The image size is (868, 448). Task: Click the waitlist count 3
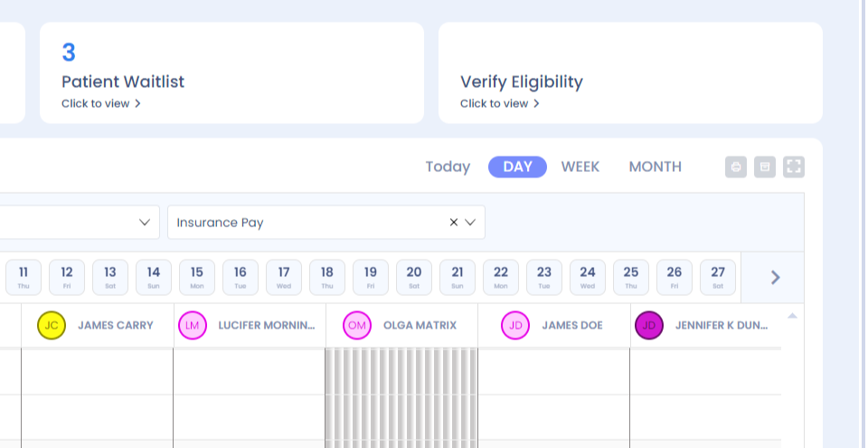pyautogui.click(x=69, y=52)
